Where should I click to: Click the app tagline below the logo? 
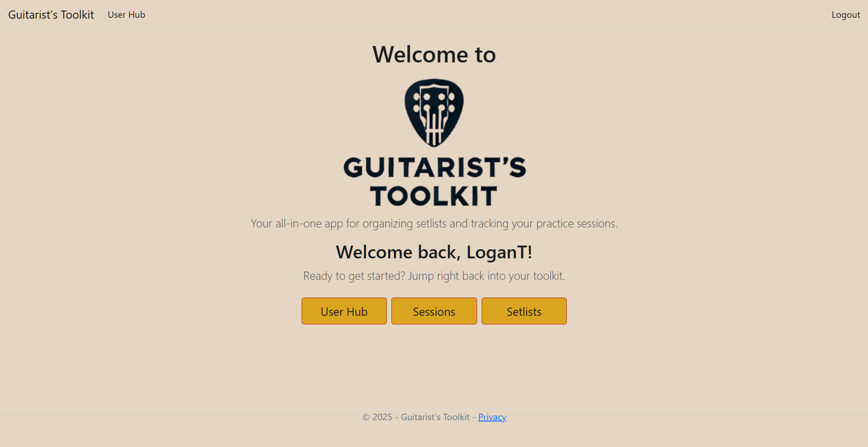click(x=433, y=223)
